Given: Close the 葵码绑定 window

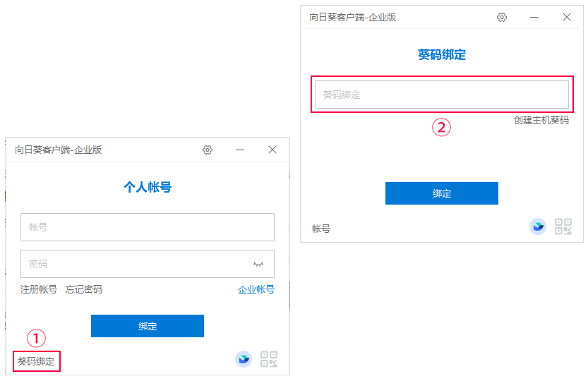Looking at the screenshot, I should pyautogui.click(x=567, y=17).
